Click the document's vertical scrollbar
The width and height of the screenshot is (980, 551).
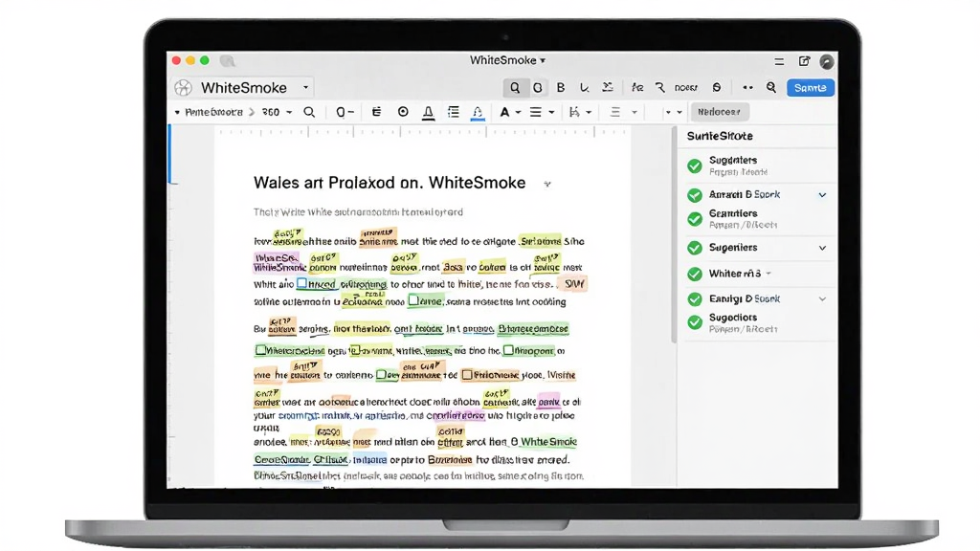pyautogui.click(x=674, y=235)
